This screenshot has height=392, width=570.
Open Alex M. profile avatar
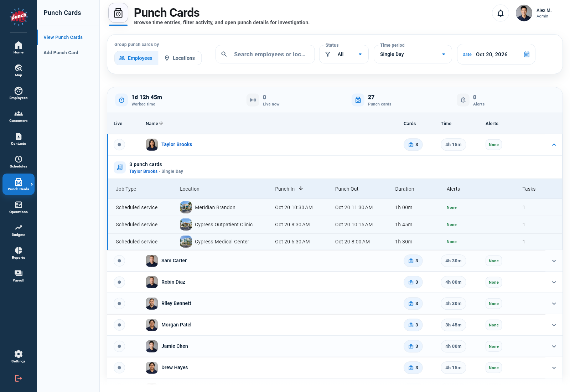tap(524, 13)
